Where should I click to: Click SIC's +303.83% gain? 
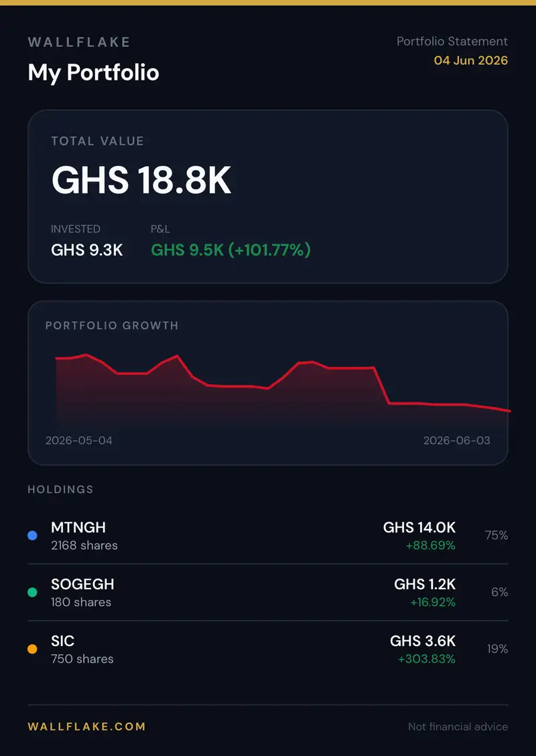pyautogui.click(x=427, y=659)
